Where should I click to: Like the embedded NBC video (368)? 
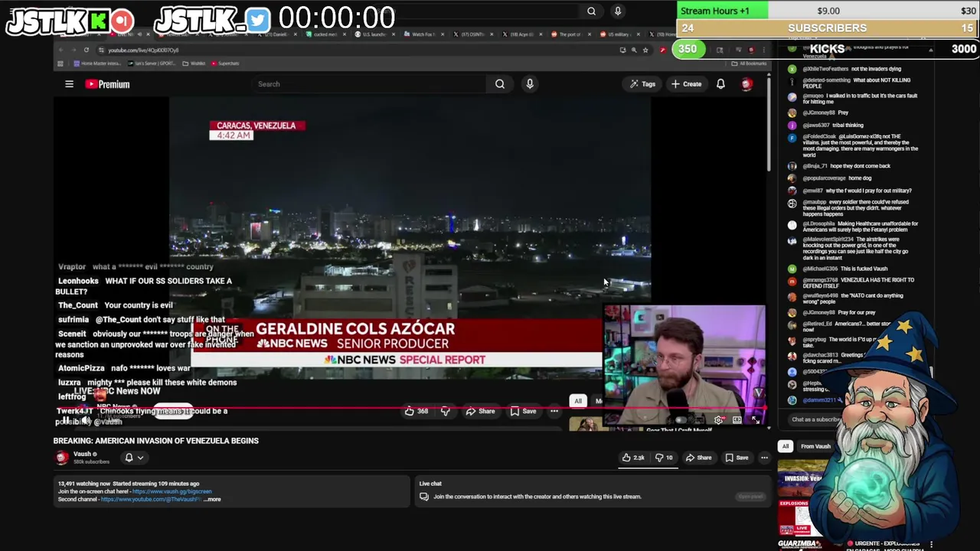click(x=417, y=411)
